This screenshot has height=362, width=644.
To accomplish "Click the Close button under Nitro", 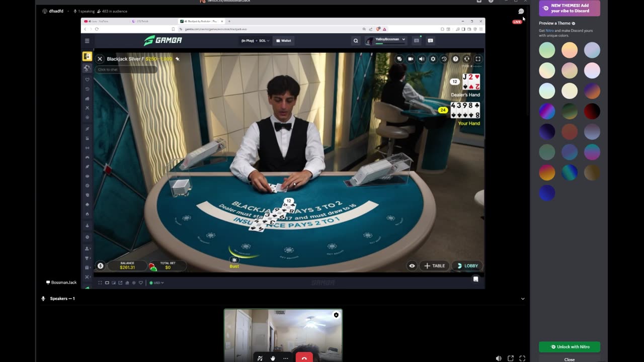I will pyautogui.click(x=570, y=359).
